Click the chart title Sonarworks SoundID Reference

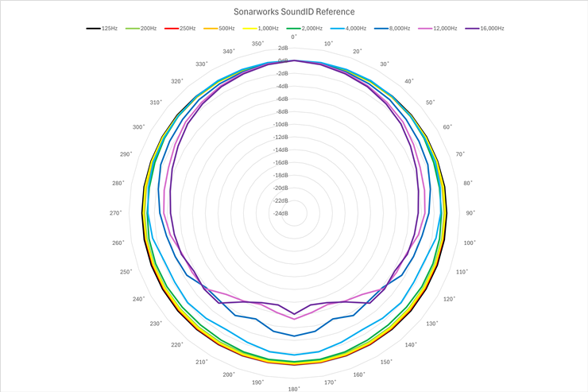[294, 12]
